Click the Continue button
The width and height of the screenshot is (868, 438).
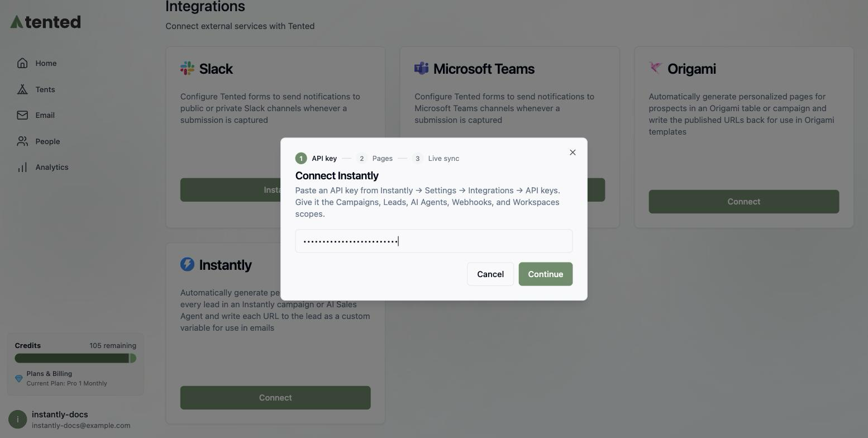tap(546, 274)
